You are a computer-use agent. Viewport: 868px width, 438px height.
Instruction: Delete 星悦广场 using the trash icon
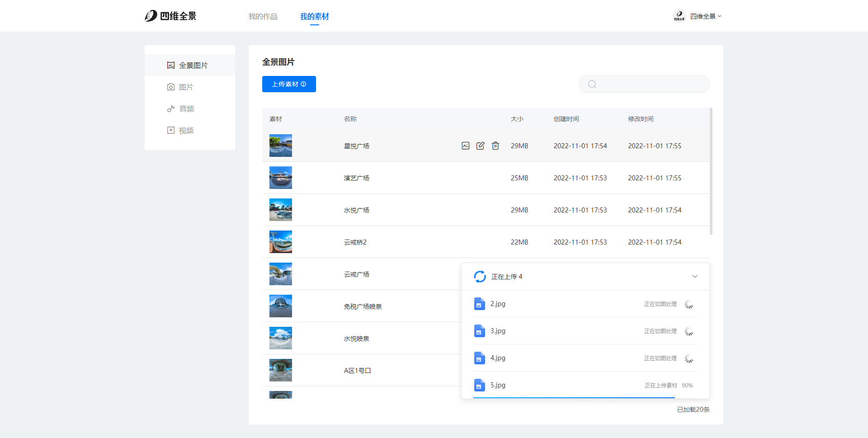click(x=495, y=146)
